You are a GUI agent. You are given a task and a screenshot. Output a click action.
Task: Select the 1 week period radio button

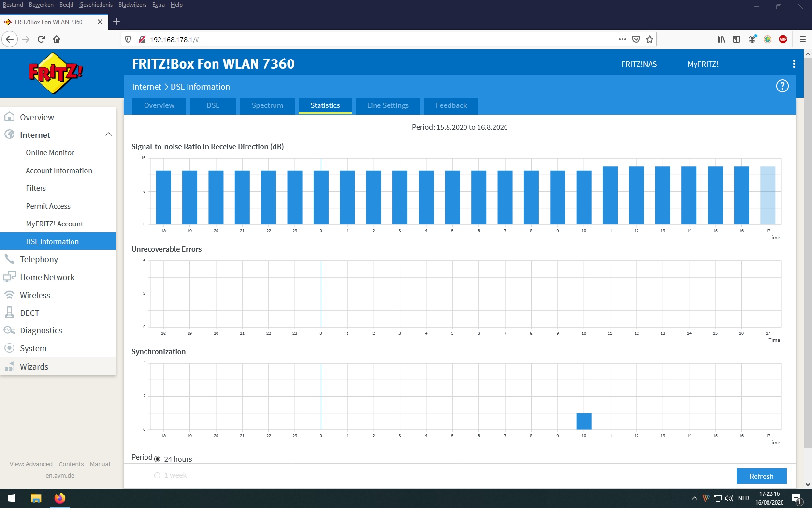click(x=157, y=475)
